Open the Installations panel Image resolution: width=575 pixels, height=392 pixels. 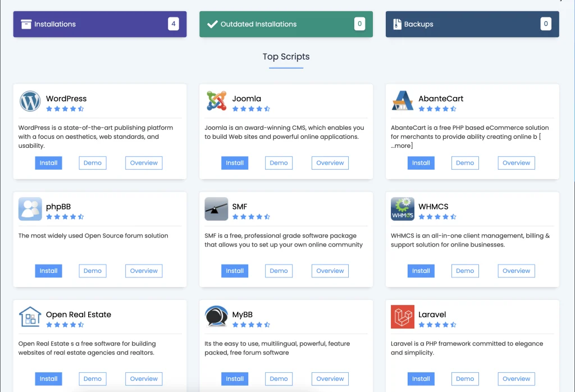[100, 24]
